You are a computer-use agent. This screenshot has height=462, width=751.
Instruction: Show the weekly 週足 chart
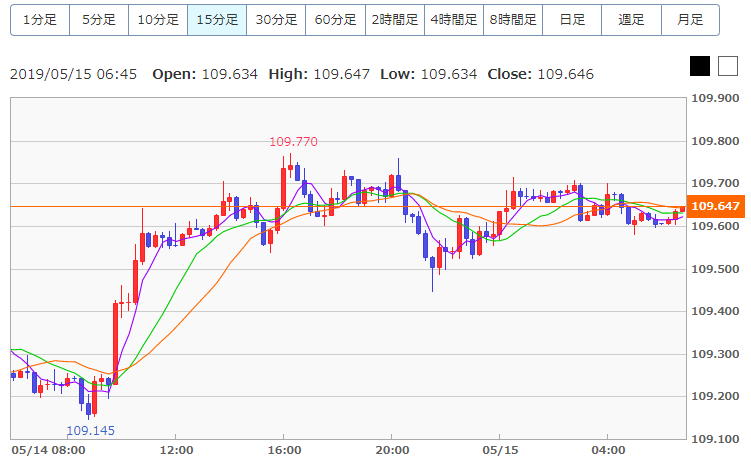tap(631, 20)
